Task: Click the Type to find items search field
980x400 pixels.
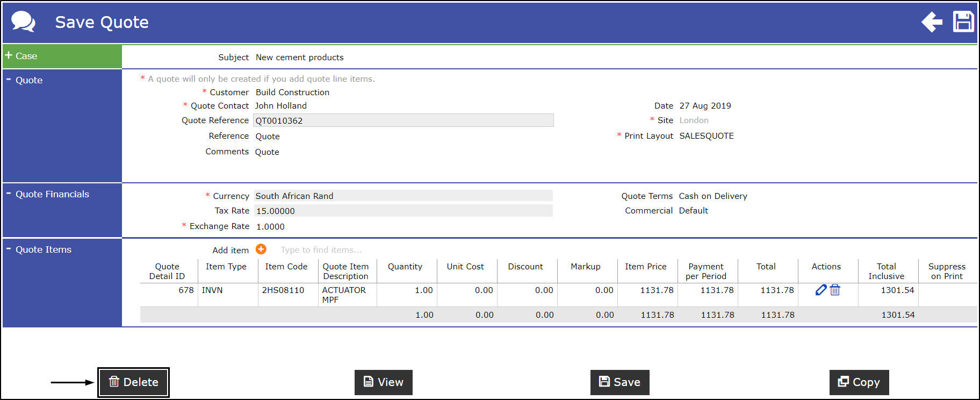Action: 321,249
